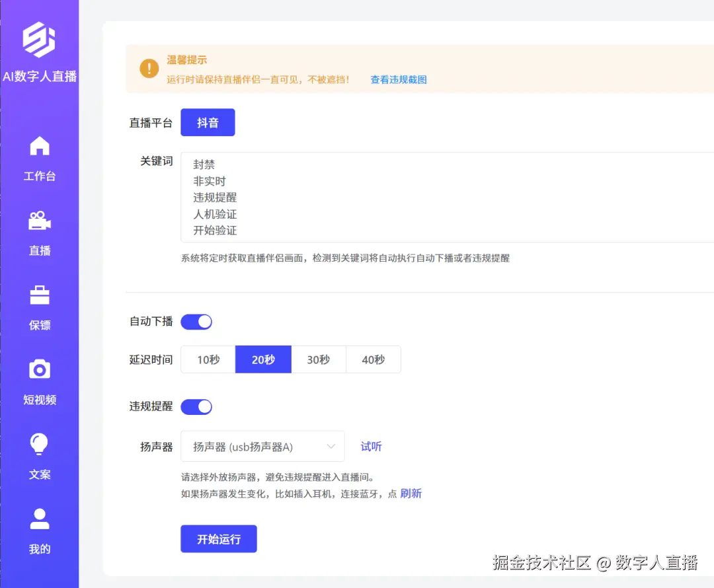Select the 保镖 sidebar label
Viewport: 714px width, 588px height.
40,326
